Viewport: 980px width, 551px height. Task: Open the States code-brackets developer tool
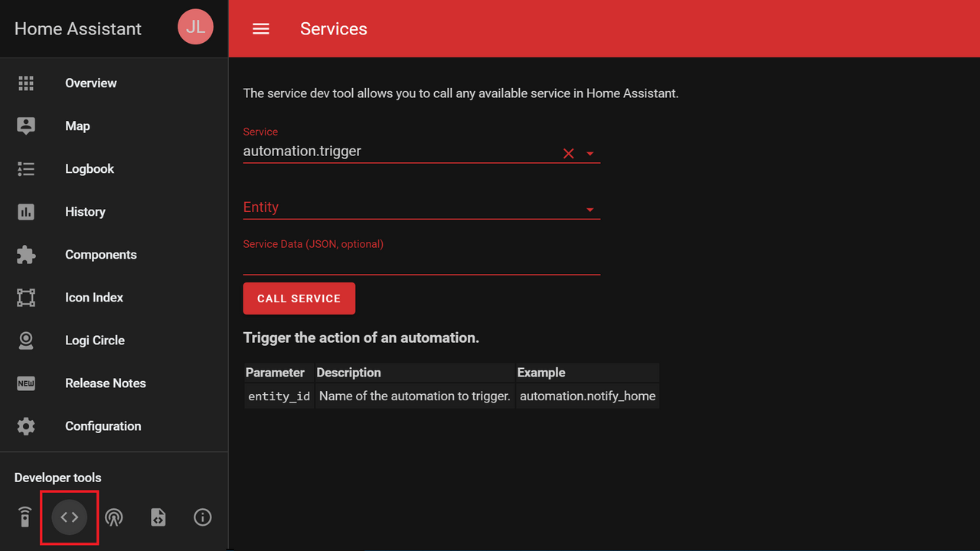tap(70, 517)
